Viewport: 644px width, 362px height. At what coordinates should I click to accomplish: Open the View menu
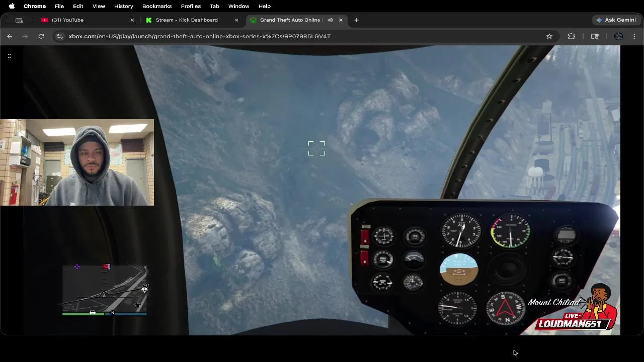tap(99, 6)
